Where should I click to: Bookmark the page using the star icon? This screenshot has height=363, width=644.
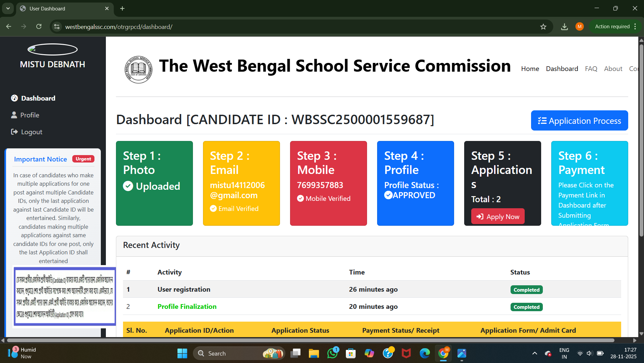(x=543, y=27)
